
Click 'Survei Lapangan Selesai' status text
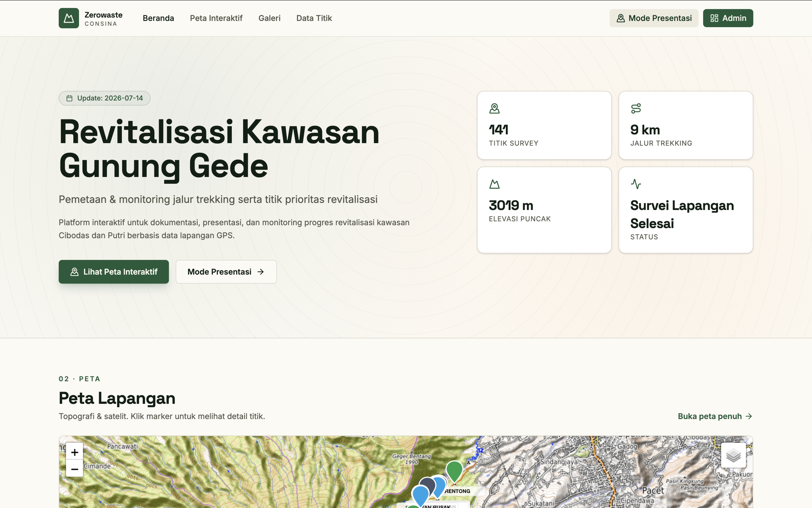click(682, 214)
